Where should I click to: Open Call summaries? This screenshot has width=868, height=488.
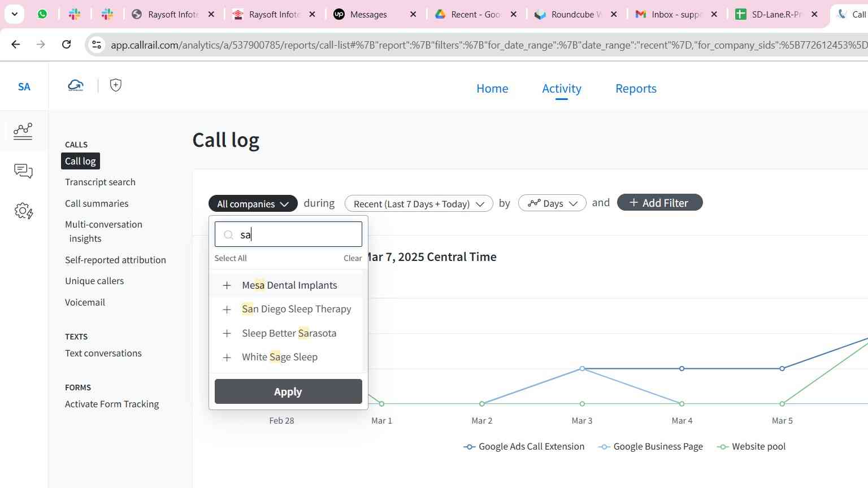click(97, 203)
